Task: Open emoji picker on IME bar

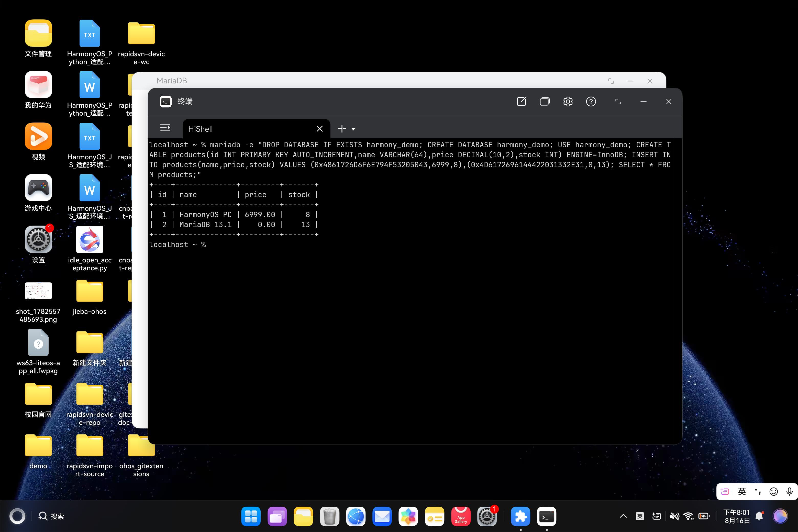Action: pyautogui.click(x=773, y=492)
